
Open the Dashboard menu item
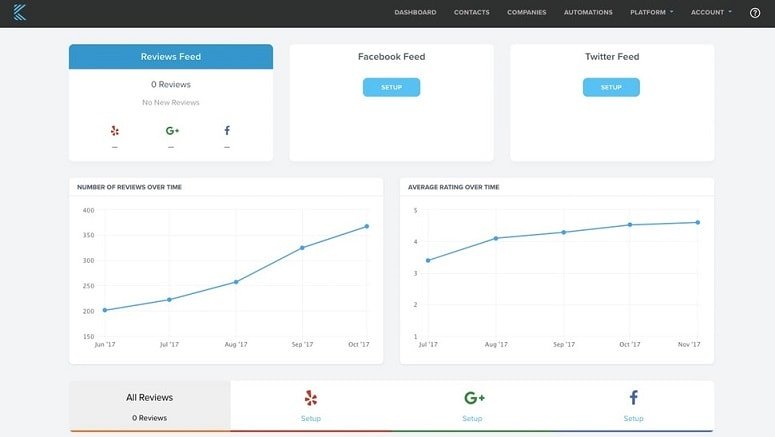[x=415, y=12]
